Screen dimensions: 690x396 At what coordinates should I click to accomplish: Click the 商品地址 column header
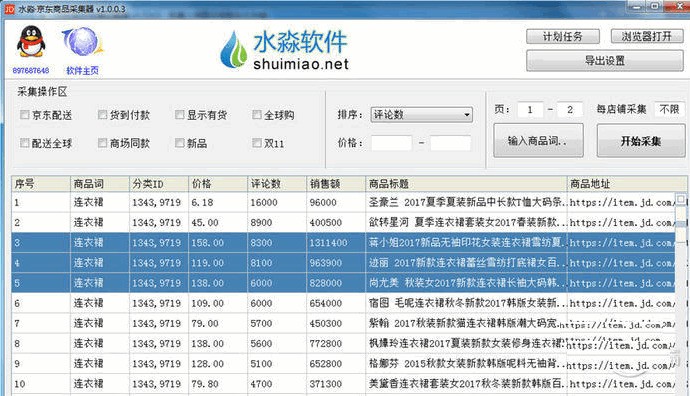tap(627, 184)
